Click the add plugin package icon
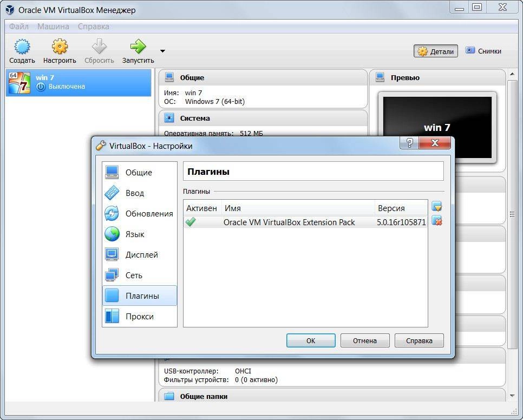523x420 pixels. [x=437, y=206]
